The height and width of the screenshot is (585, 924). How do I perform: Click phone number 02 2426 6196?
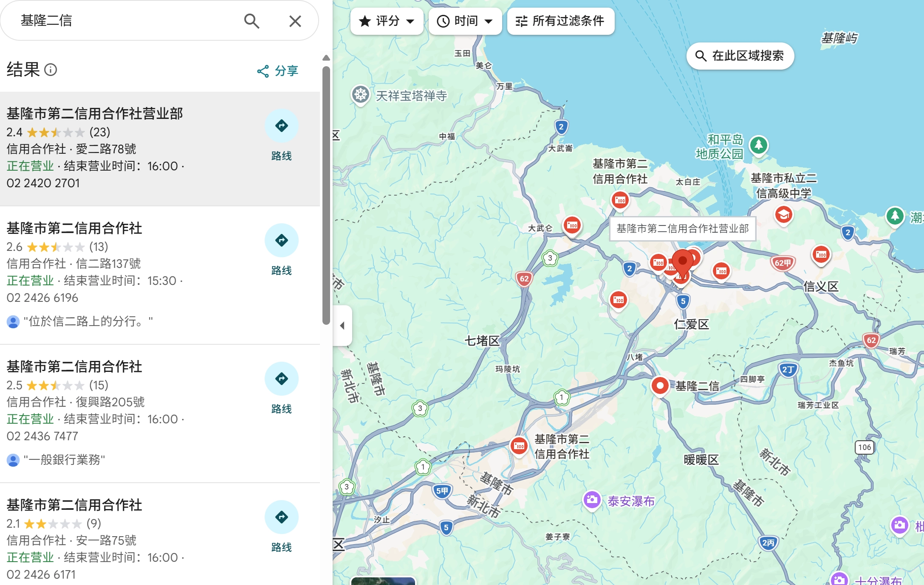(x=42, y=298)
